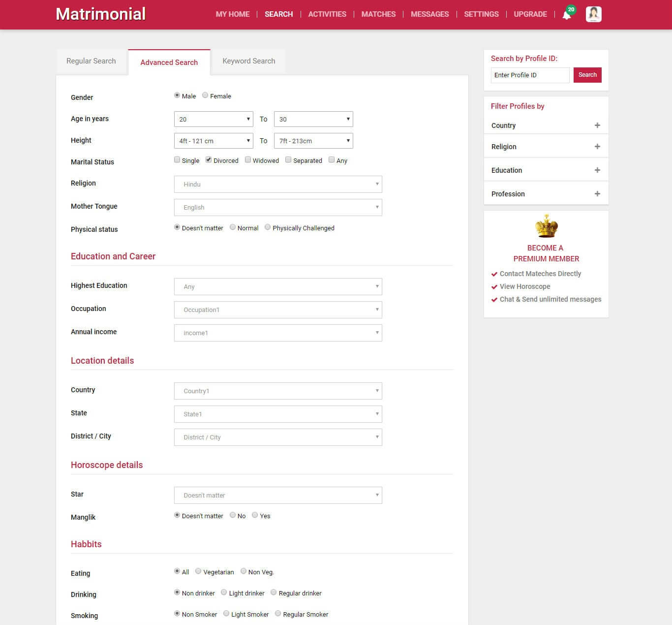
Task: Expand the Country filter plus icon
Action: [597, 125]
